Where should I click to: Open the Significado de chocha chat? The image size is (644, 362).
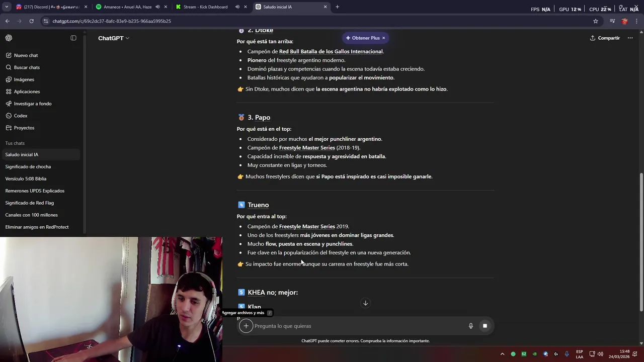[x=40, y=166]
